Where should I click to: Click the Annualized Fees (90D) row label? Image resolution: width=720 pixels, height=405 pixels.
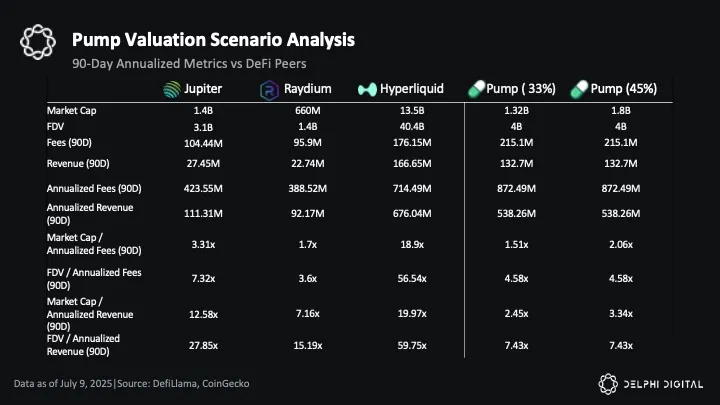tap(94, 187)
